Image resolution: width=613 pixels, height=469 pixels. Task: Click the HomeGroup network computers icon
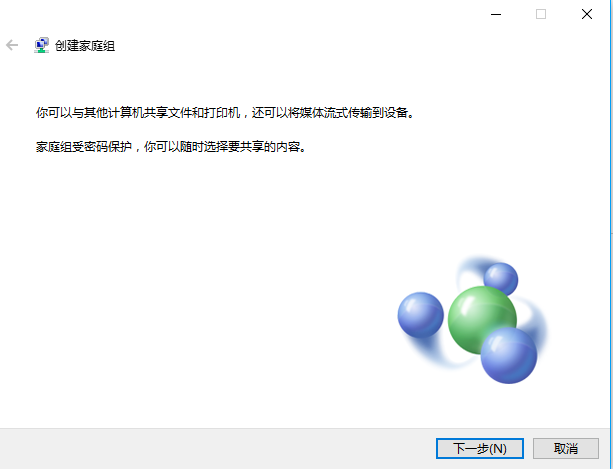(41, 45)
